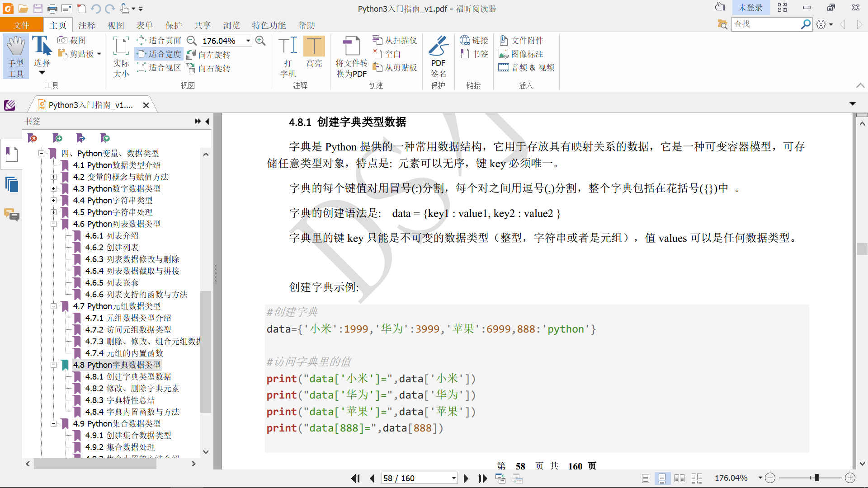The image size is (868, 488).
Task: Enable continuous page display mode
Action: tap(662, 478)
